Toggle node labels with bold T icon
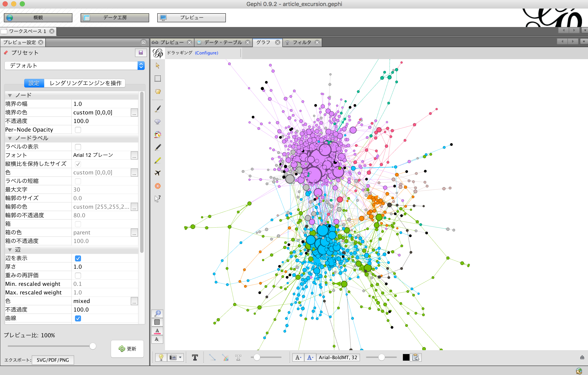This screenshot has height=375, width=588. point(195,357)
